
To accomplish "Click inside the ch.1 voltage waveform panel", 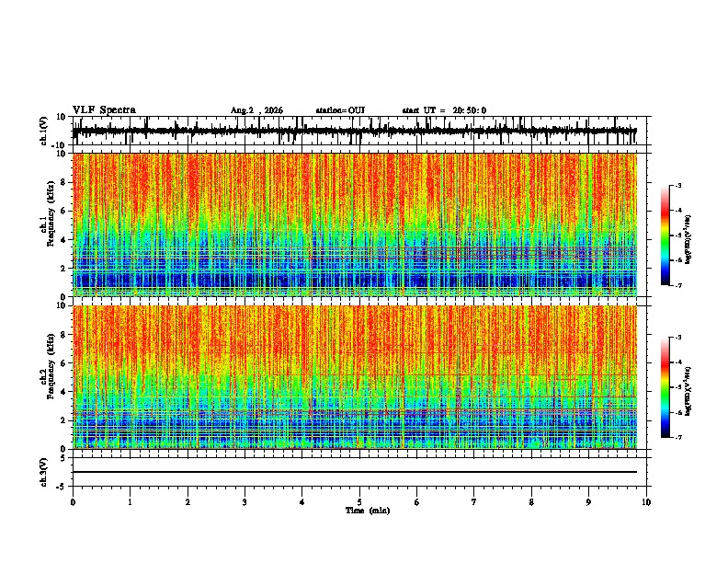I will 359,131.
